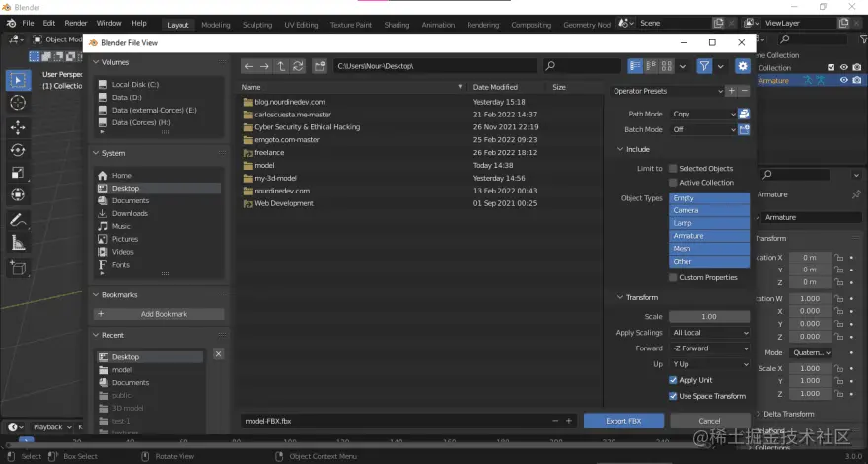Viewport: 868px width, 464px height.
Task: Open Path Mode Copy dropdown
Action: 702,114
